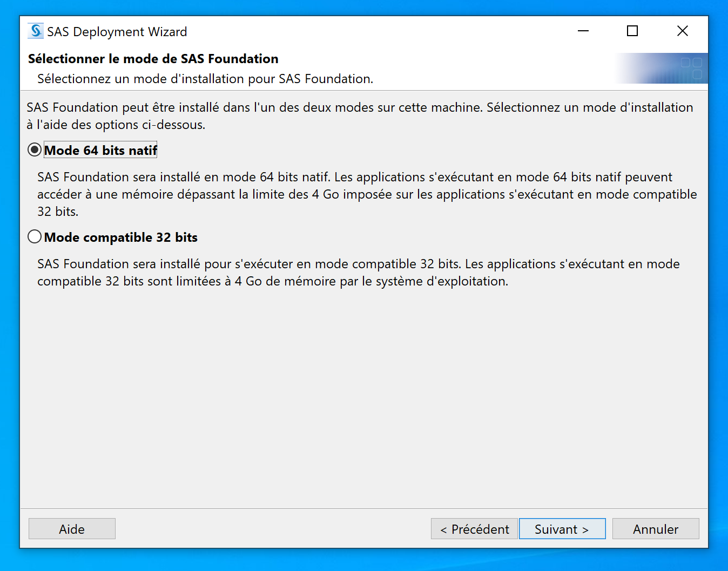Image resolution: width=728 pixels, height=571 pixels.
Task: Continue with the Suivant button
Action: [x=562, y=529]
